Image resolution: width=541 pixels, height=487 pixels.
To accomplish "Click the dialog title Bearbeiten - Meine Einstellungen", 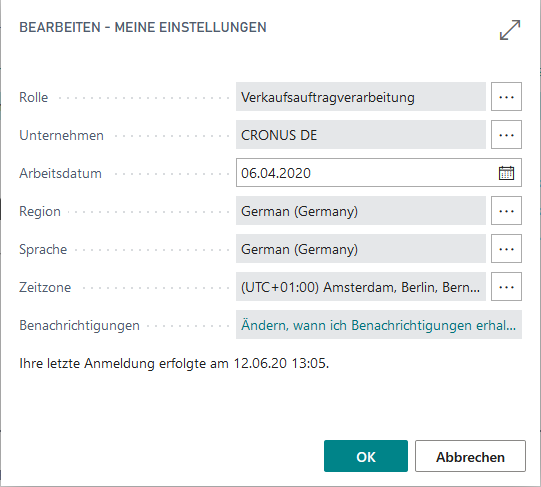I will coord(143,27).
